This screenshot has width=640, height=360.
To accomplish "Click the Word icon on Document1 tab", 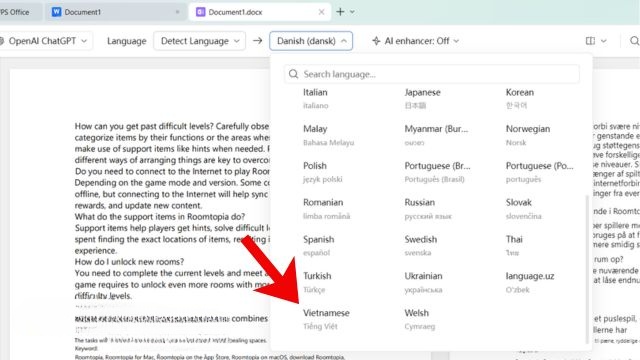I will 56,12.
